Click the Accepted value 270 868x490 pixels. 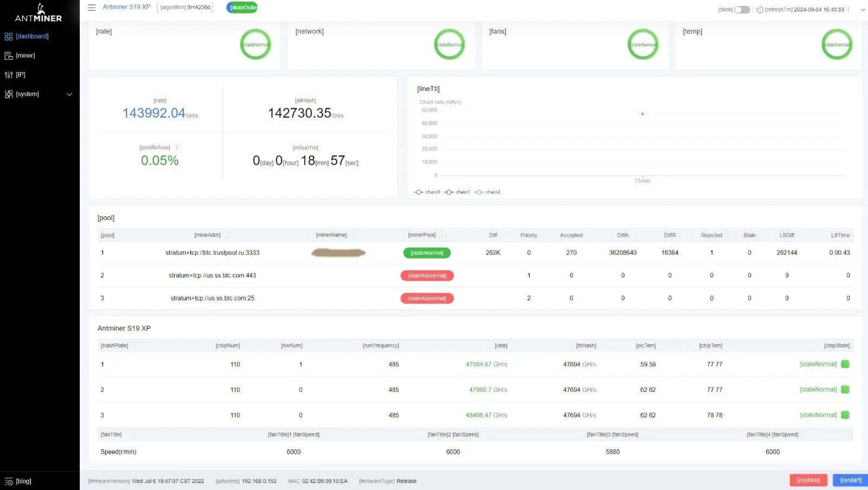click(571, 253)
